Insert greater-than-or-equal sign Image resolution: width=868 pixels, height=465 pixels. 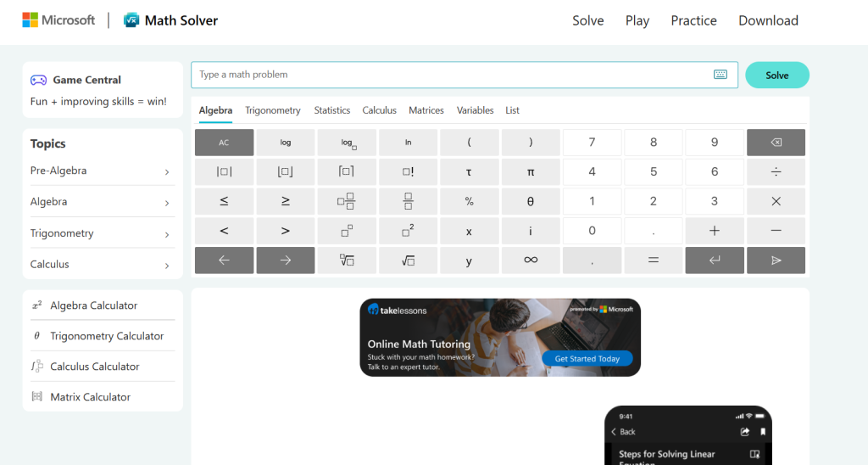[x=286, y=201]
